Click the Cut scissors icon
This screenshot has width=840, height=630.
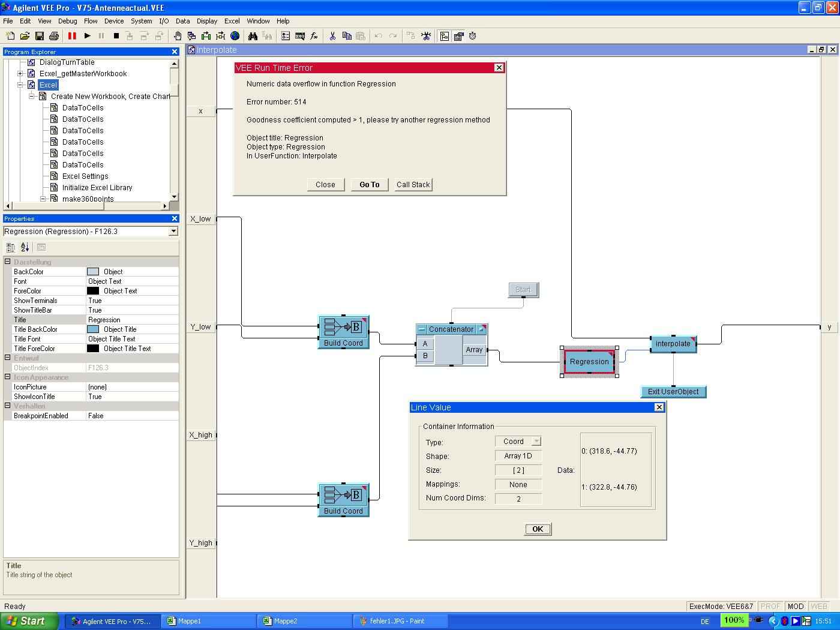[x=332, y=36]
